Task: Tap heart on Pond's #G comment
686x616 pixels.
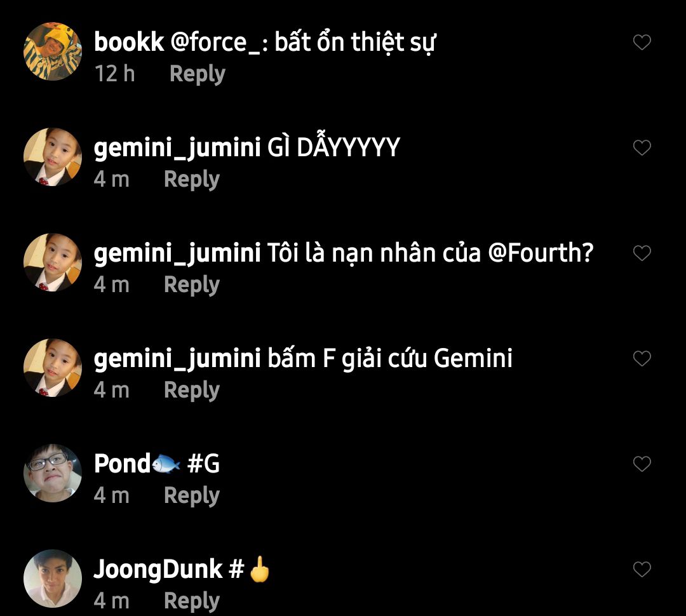Action: [x=642, y=464]
